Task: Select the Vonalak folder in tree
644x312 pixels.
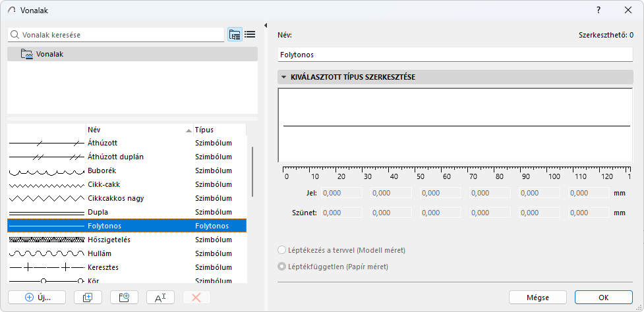Action: (x=132, y=54)
